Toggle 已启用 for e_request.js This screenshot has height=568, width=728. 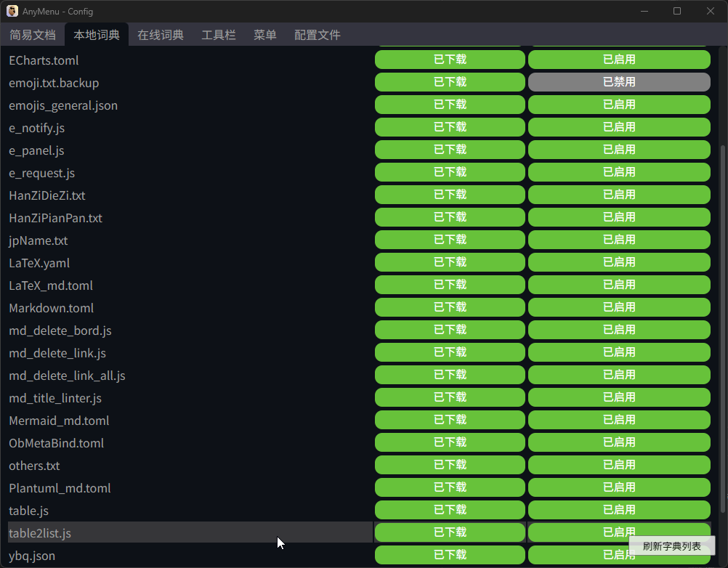[619, 172]
